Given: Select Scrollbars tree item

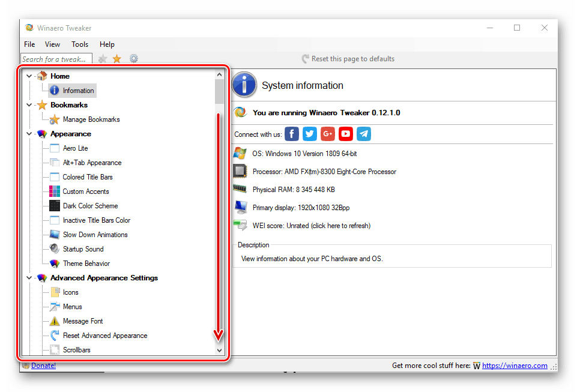Looking at the screenshot, I should pyautogui.click(x=76, y=350).
